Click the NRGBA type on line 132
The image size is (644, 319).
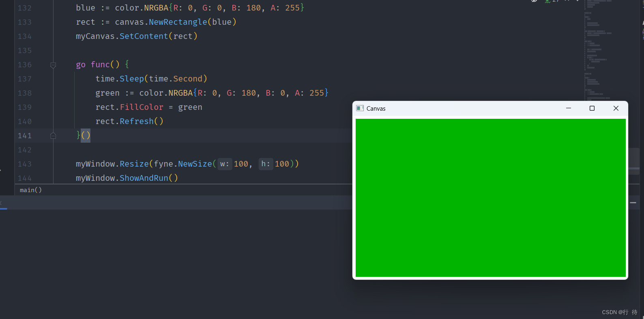[156, 8]
